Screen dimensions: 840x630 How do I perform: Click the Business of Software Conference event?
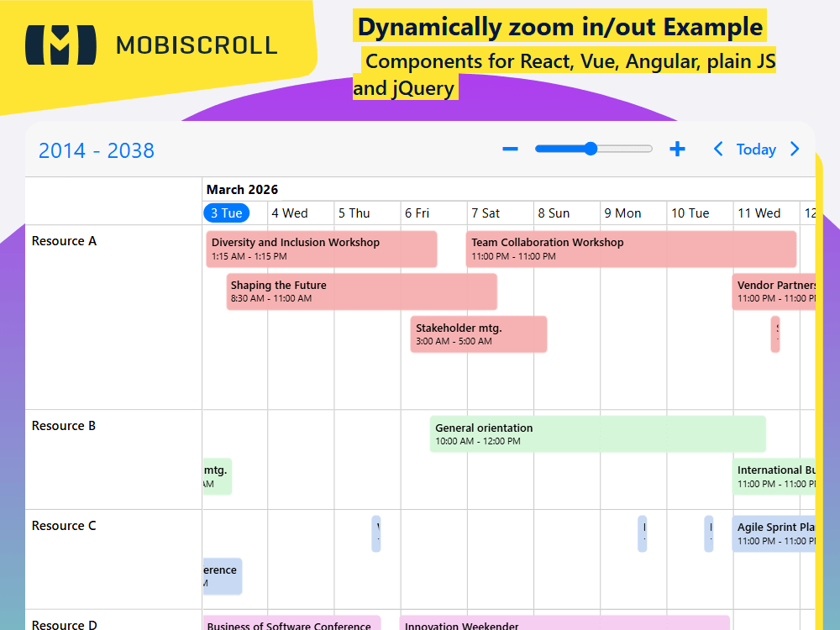coord(291,626)
